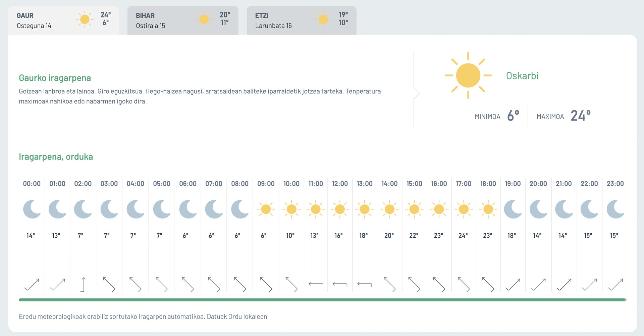The height and width of the screenshot is (336, 644).
Task: Click the 14:00 hour label
Action: point(389,184)
